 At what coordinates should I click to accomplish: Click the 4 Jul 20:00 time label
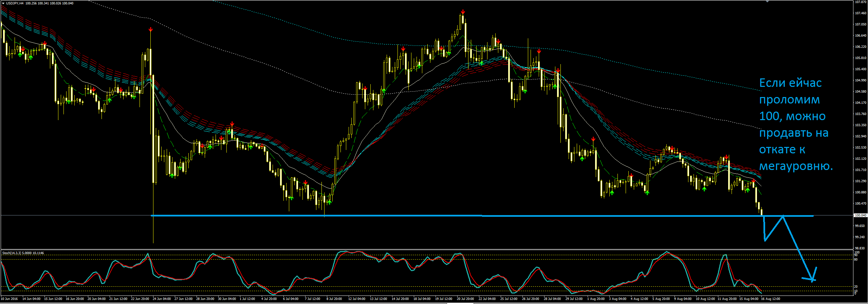coord(269,299)
